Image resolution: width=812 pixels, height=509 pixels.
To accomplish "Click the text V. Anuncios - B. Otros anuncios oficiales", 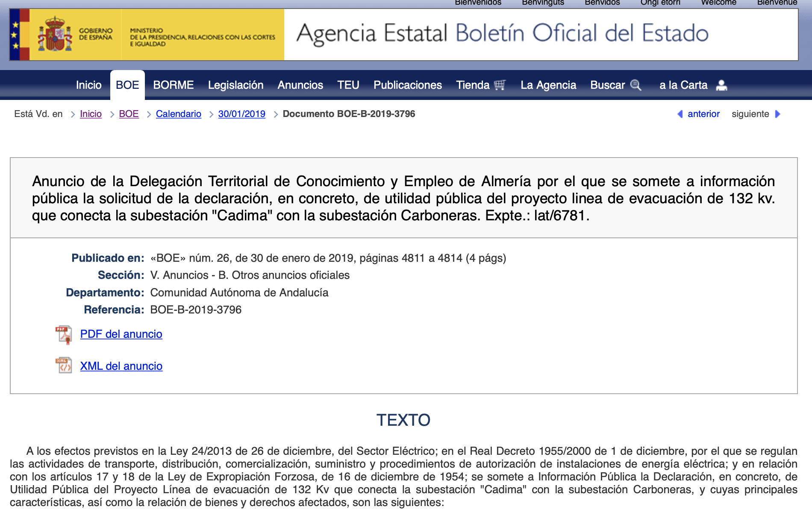I will pos(250,275).
